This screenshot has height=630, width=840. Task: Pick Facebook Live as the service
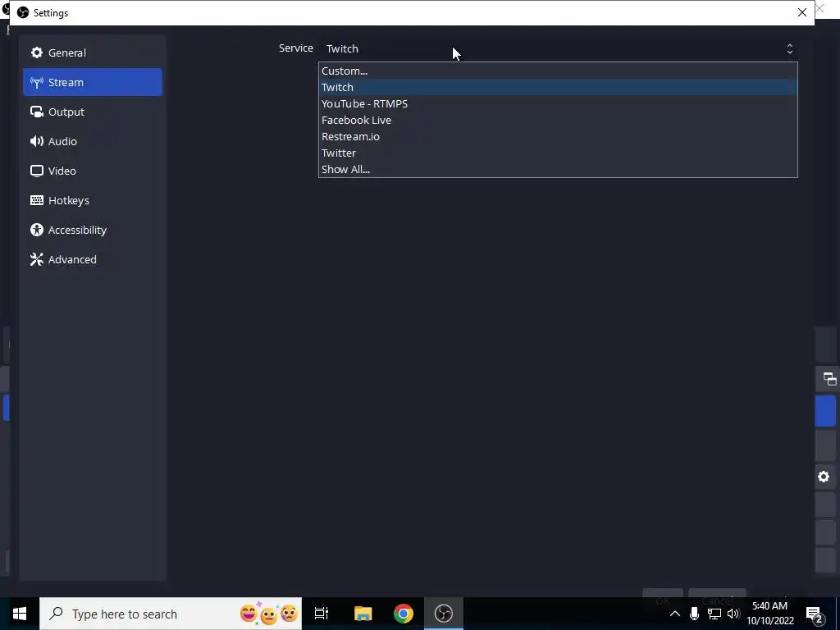point(558,120)
